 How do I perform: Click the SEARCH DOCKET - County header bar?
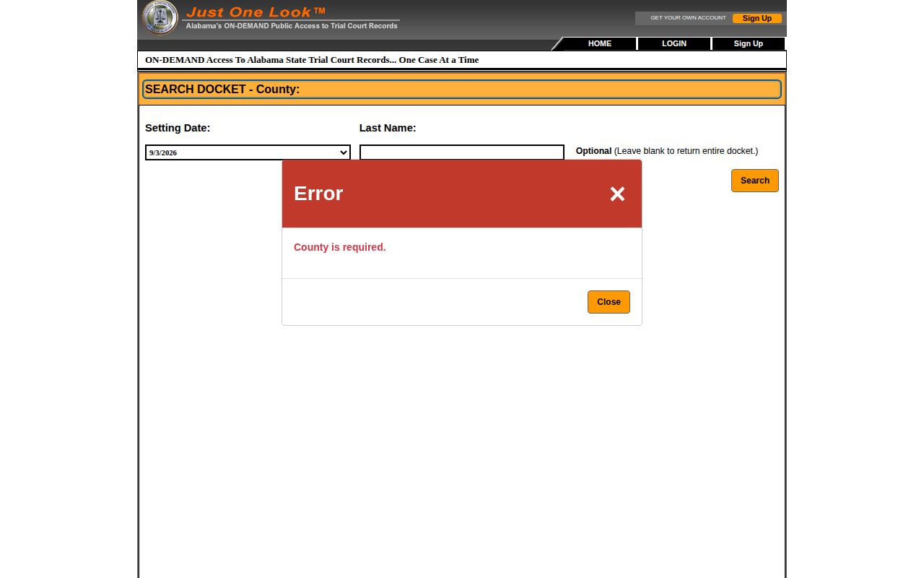[x=462, y=90]
